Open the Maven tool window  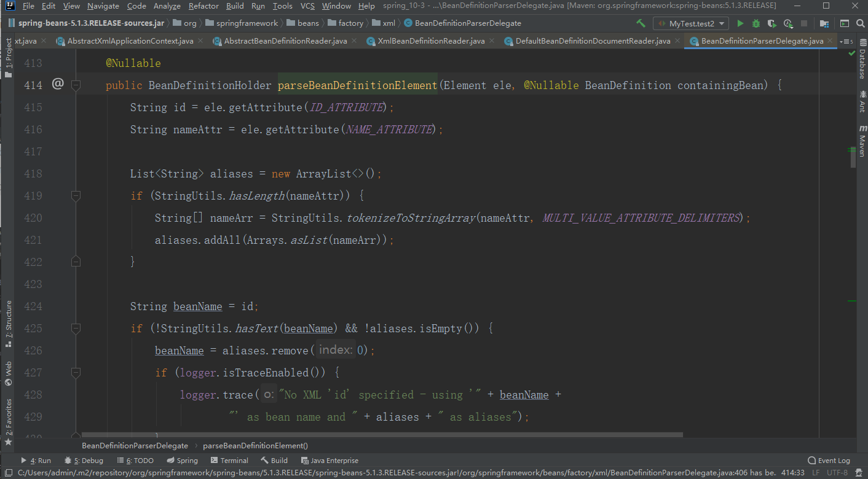pyautogui.click(x=862, y=141)
